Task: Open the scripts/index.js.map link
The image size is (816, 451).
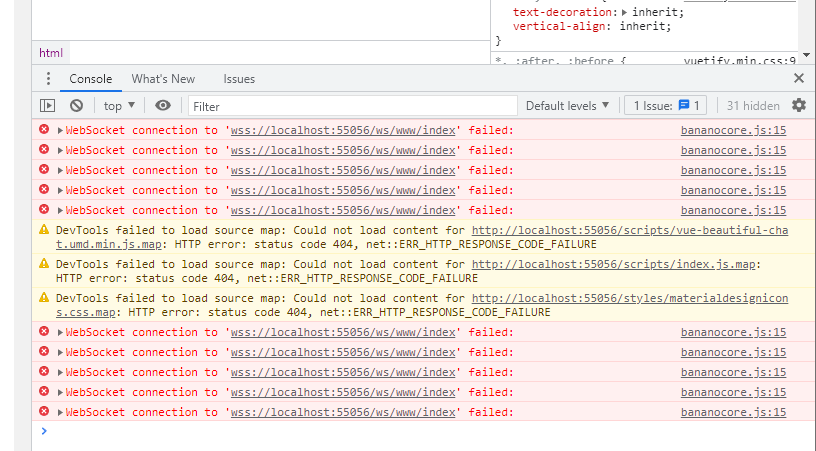Action: [614, 264]
